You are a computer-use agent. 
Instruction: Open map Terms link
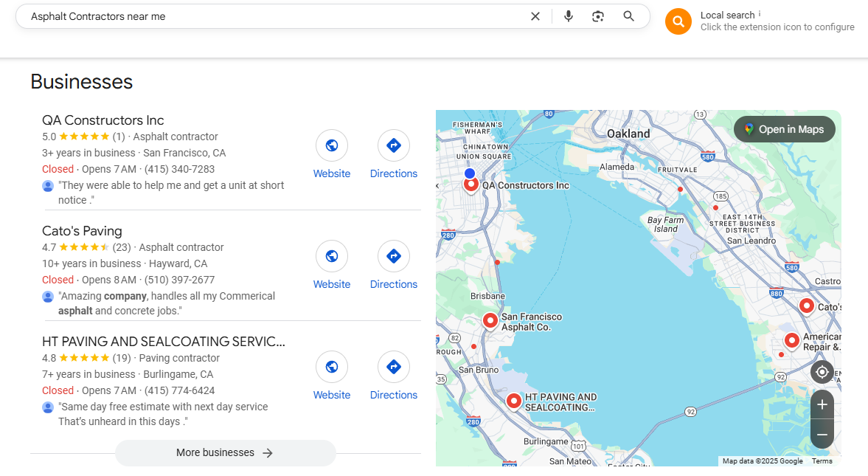pyautogui.click(x=822, y=461)
